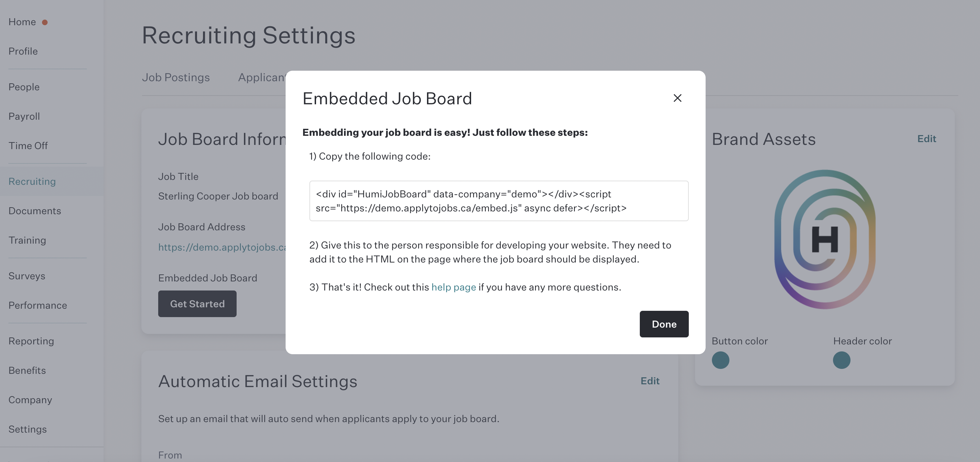Click the Humi brand logo image
The height and width of the screenshot is (462, 980).
[x=825, y=239]
